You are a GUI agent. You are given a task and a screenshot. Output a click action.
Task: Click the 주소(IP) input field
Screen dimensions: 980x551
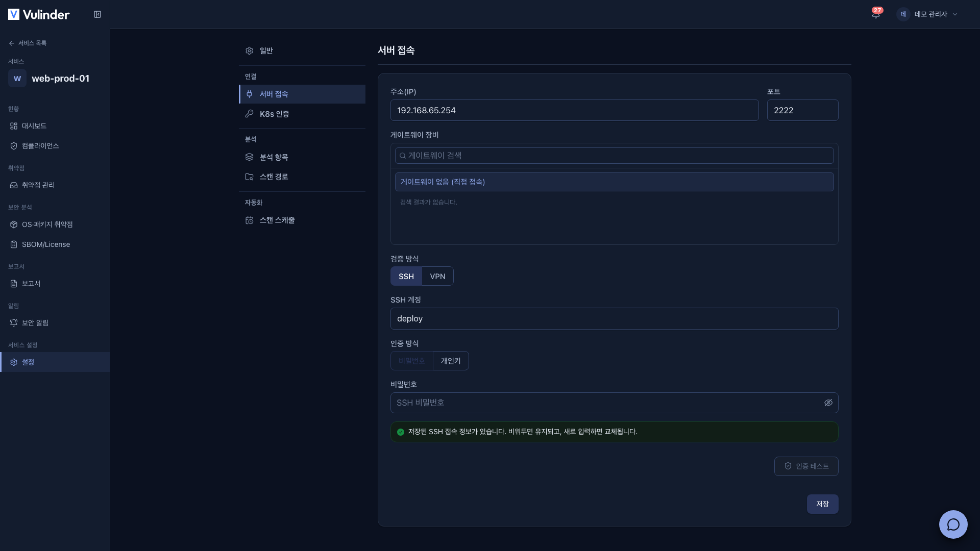[574, 110]
